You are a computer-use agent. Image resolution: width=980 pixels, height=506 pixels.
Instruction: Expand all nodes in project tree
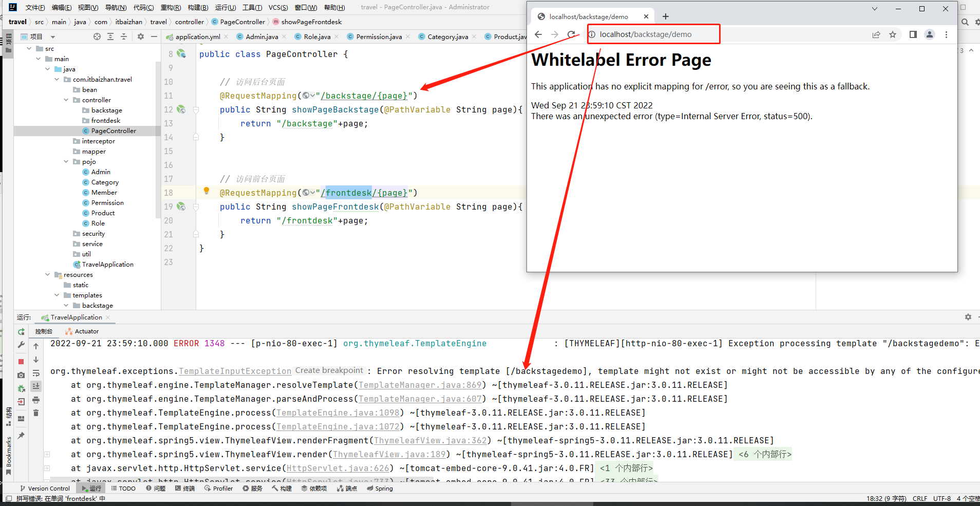click(x=110, y=36)
